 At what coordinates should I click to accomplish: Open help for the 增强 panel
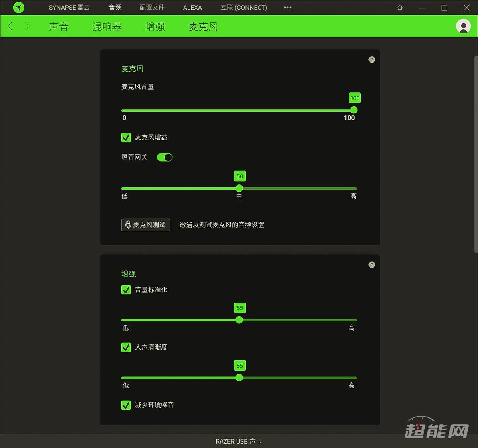[372, 265]
